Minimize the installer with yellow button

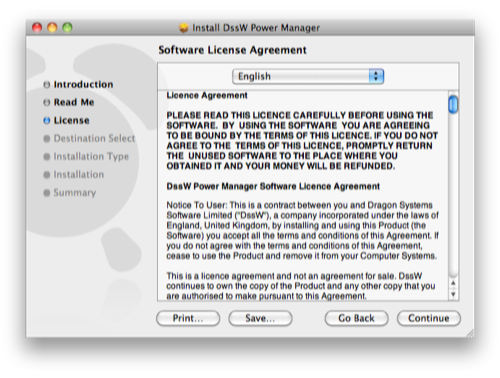(52, 27)
